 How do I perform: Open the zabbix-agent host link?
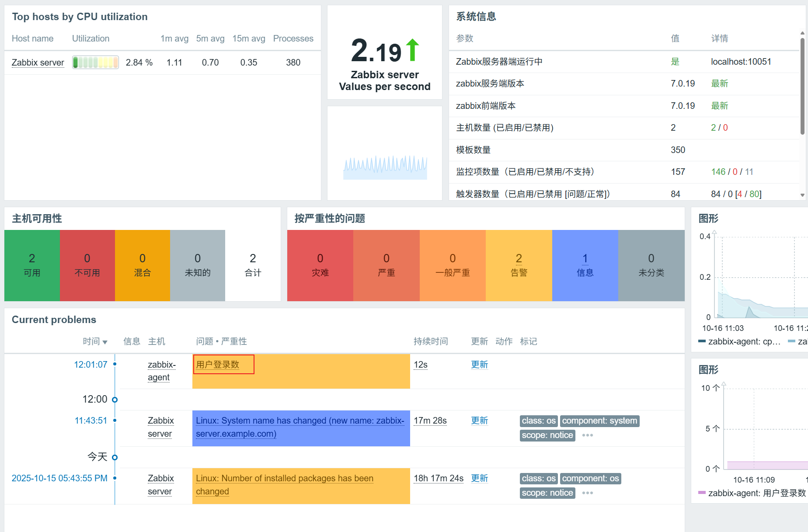162,371
